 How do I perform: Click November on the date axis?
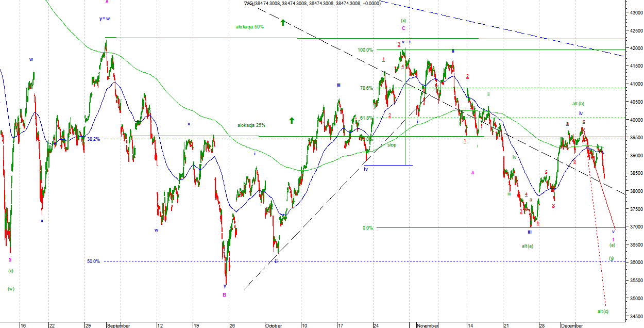coord(428,325)
